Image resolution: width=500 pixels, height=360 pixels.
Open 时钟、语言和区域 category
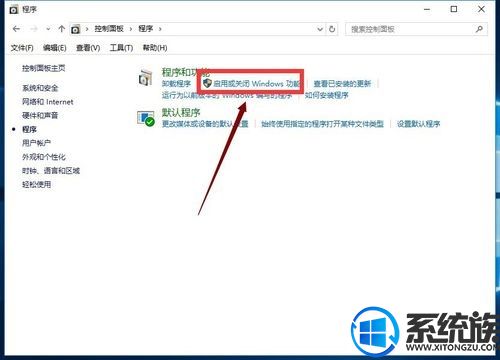point(51,171)
